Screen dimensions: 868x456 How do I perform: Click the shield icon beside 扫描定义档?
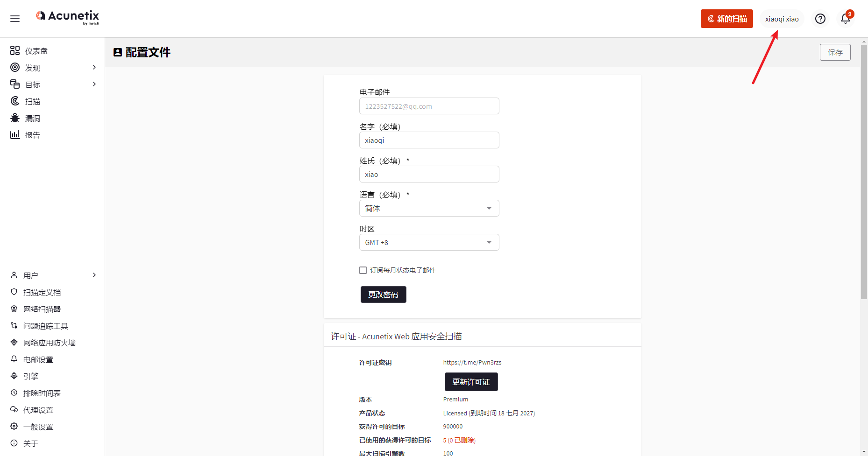[x=14, y=292]
